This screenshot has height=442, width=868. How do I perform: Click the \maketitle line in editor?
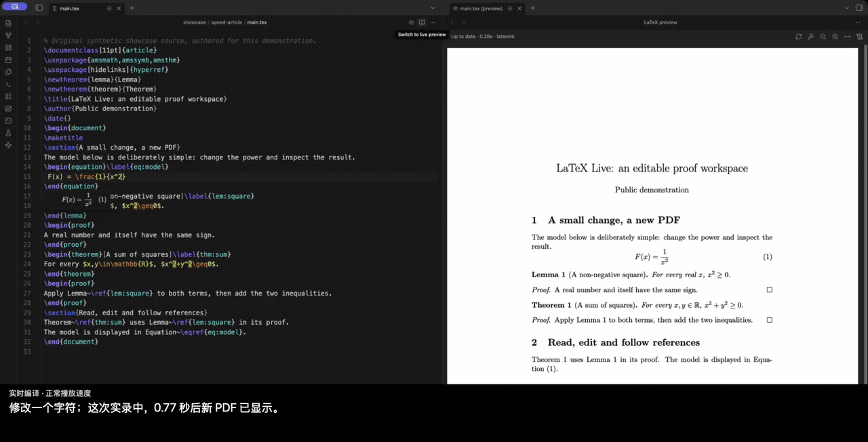64,138
